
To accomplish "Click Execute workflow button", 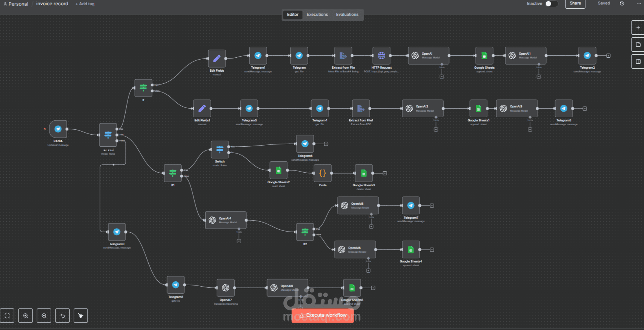I will point(323,315).
